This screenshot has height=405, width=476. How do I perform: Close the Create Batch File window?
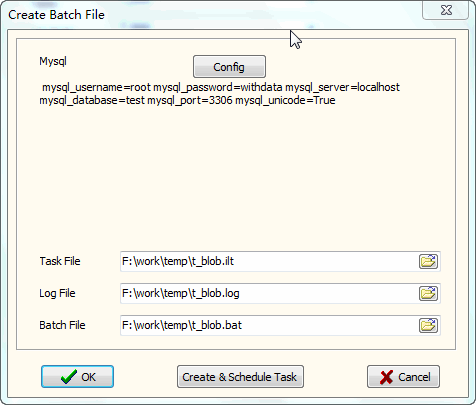point(446,10)
